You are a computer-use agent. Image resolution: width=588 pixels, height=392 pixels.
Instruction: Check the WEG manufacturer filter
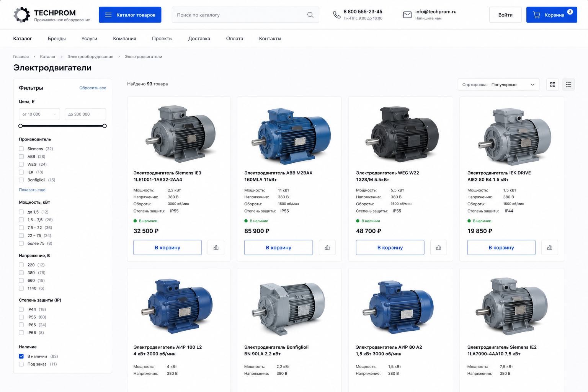(x=21, y=165)
